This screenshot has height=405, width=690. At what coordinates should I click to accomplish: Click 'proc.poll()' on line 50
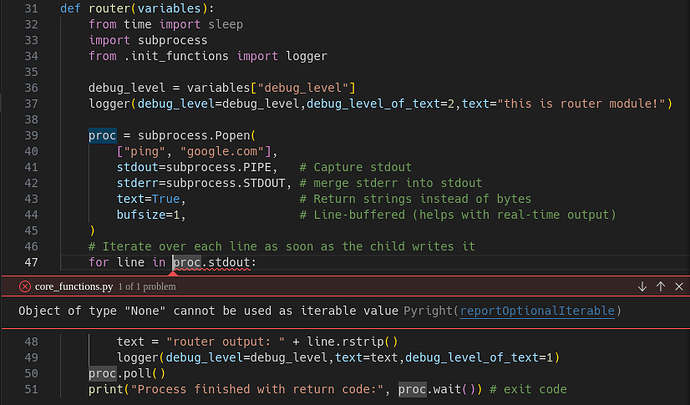(x=127, y=373)
